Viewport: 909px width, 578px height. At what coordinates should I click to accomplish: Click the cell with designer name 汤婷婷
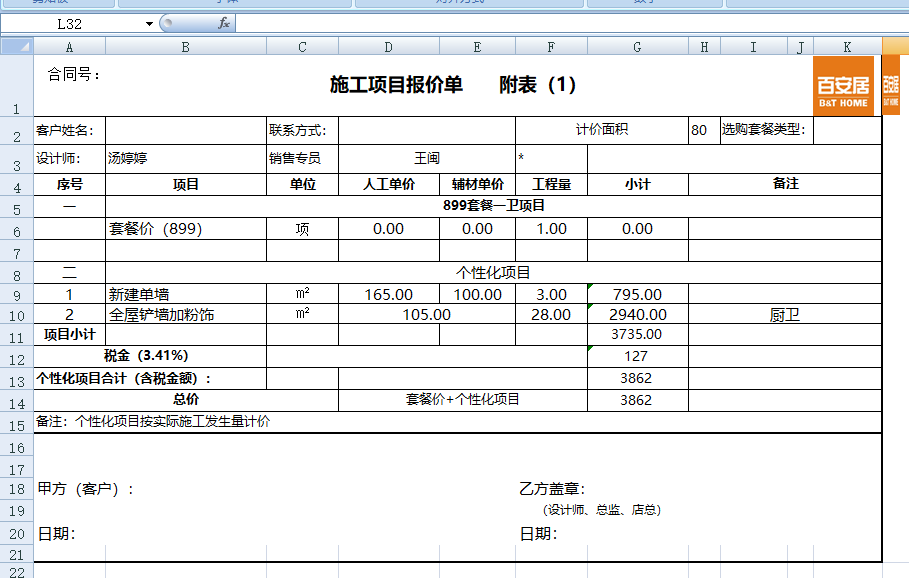click(186, 158)
